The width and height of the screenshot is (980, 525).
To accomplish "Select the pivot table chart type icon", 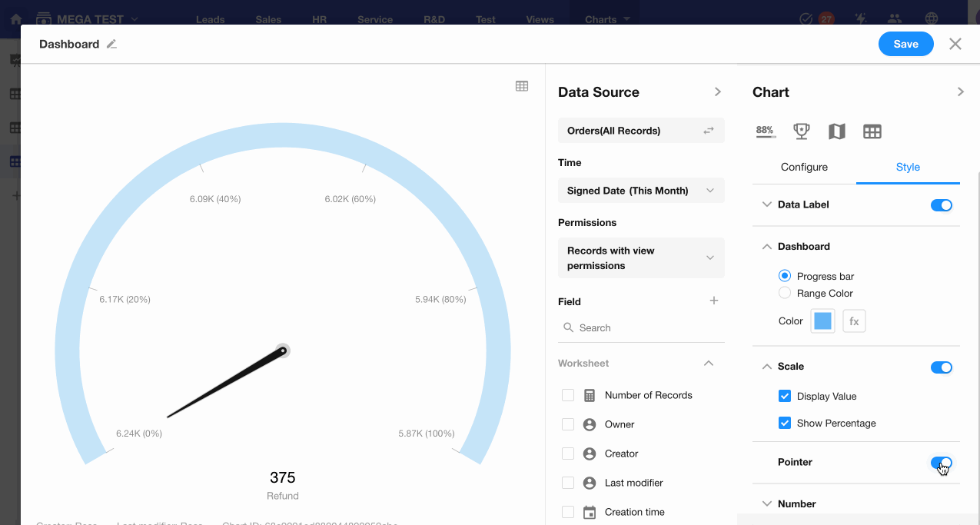I will click(x=872, y=131).
